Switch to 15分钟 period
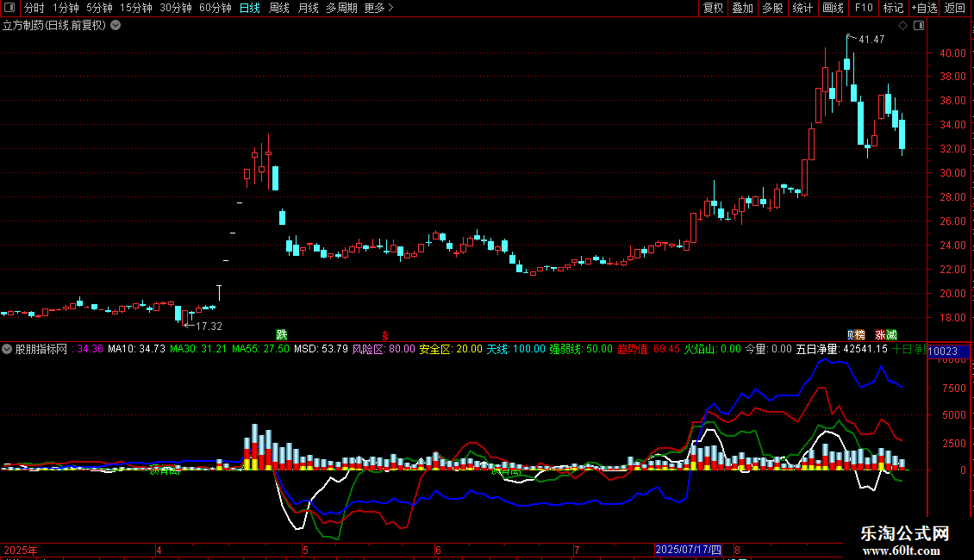 (x=136, y=8)
